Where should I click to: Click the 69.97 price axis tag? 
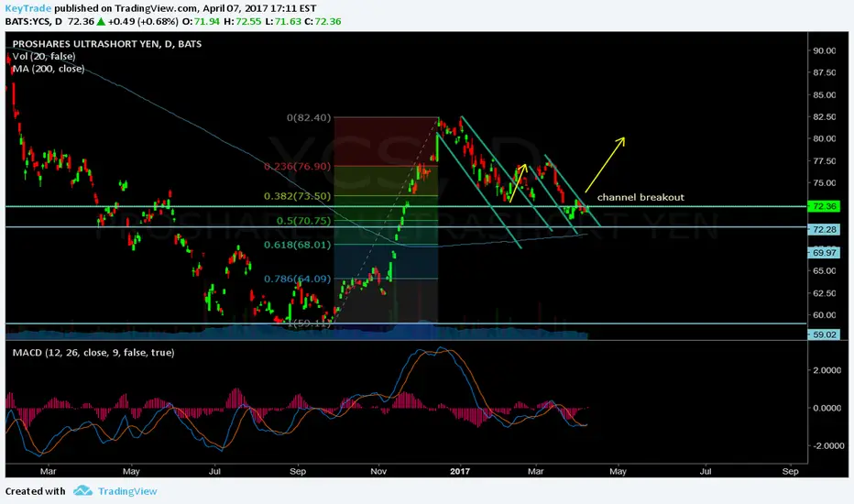tap(824, 253)
